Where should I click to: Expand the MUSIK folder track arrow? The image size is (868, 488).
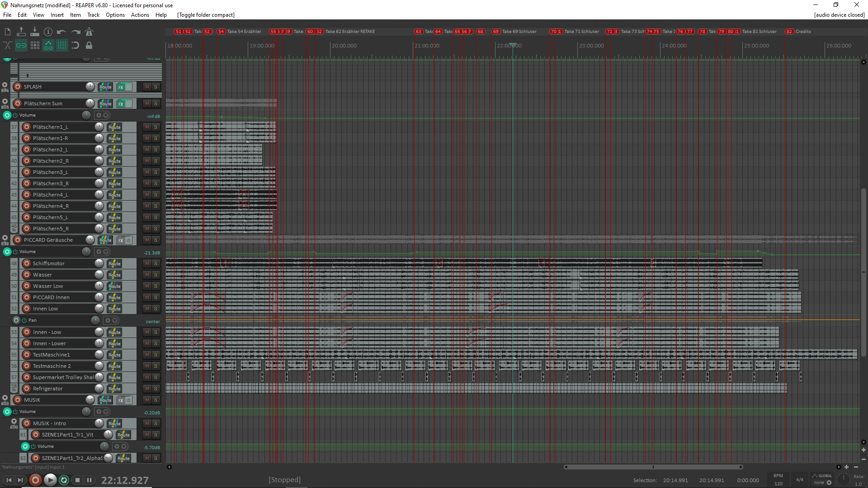5,398
